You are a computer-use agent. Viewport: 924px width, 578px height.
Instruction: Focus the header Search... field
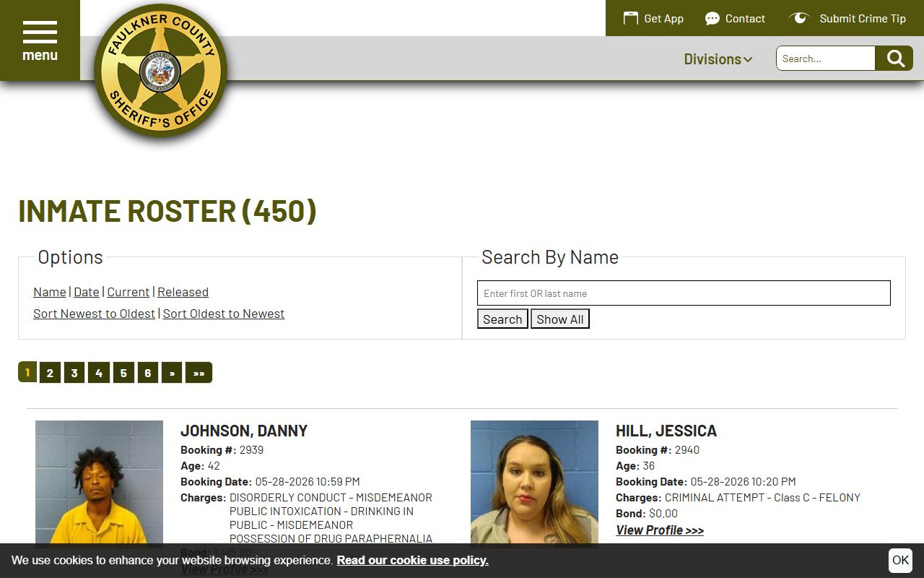826,59
